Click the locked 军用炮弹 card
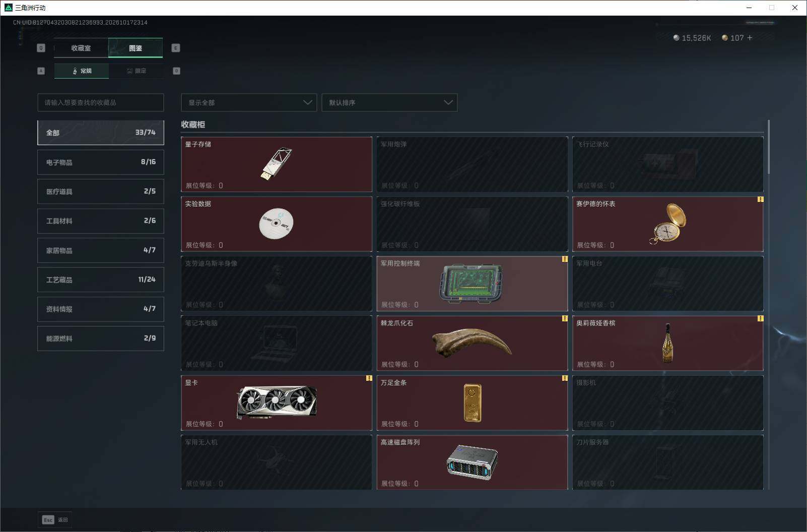Viewport: 807px width, 532px height. click(472, 164)
